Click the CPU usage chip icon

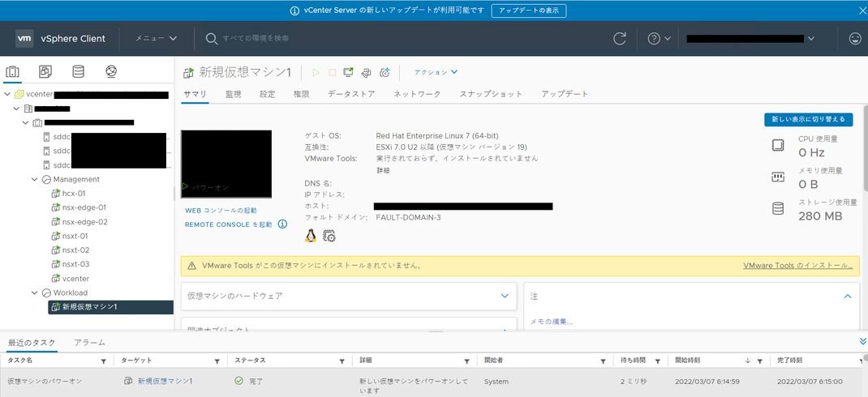tap(778, 146)
